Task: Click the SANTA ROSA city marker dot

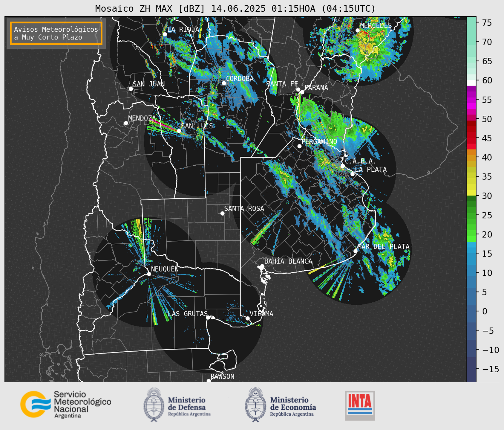Action: click(x=222, y=213)
